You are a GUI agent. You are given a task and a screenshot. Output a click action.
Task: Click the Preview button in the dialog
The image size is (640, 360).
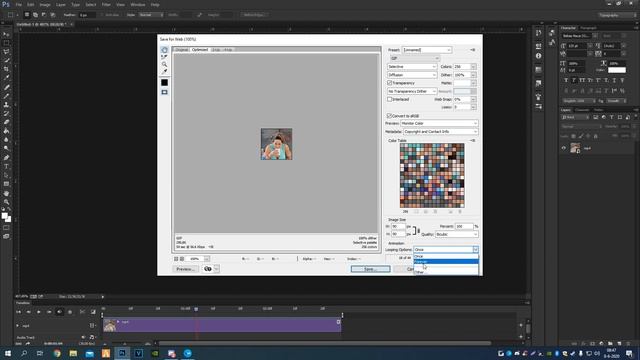click(185, 269)
